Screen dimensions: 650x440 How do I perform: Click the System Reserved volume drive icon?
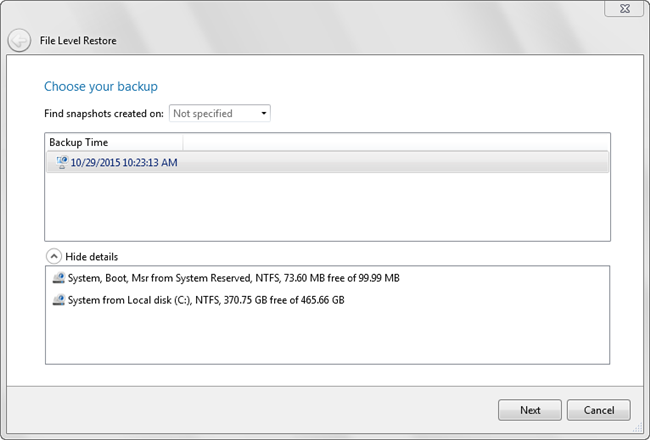click(x=59, y=278)
